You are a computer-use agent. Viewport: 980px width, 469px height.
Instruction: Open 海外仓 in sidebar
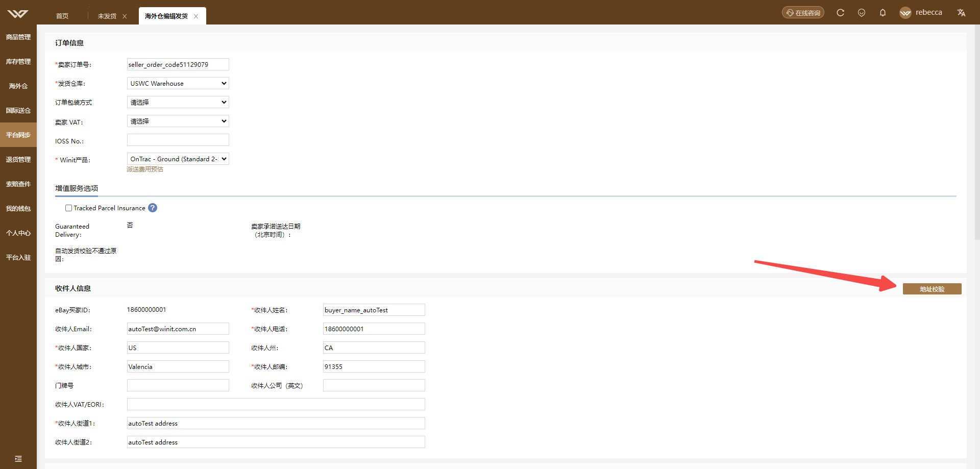[x=18, y=86]
